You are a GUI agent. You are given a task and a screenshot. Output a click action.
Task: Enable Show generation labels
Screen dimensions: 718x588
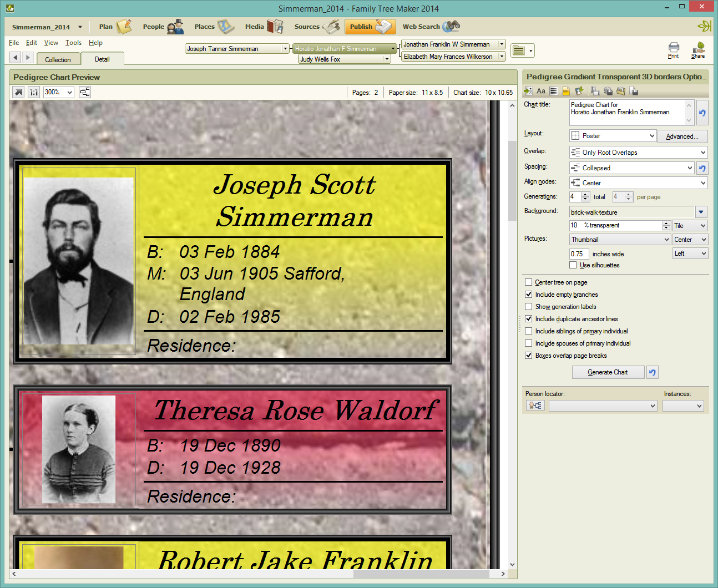(x=529, y=307)
